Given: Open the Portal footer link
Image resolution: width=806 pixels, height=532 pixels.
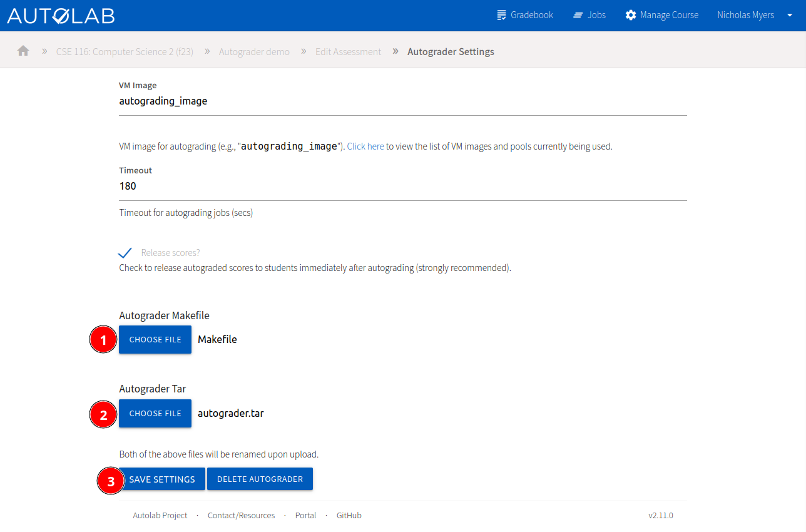Looking at the screenshot, I should point(305,516).
